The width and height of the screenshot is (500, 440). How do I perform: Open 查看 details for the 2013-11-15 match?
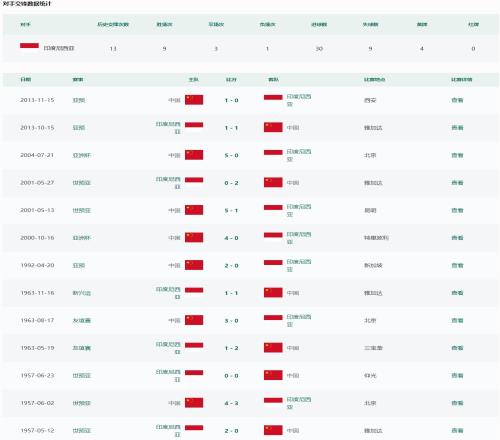click(457, 100)
